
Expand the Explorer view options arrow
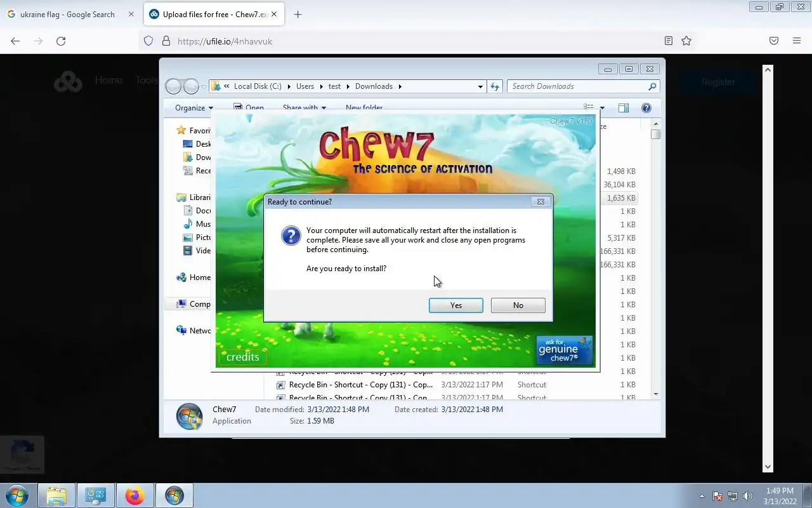click(602, 108)
